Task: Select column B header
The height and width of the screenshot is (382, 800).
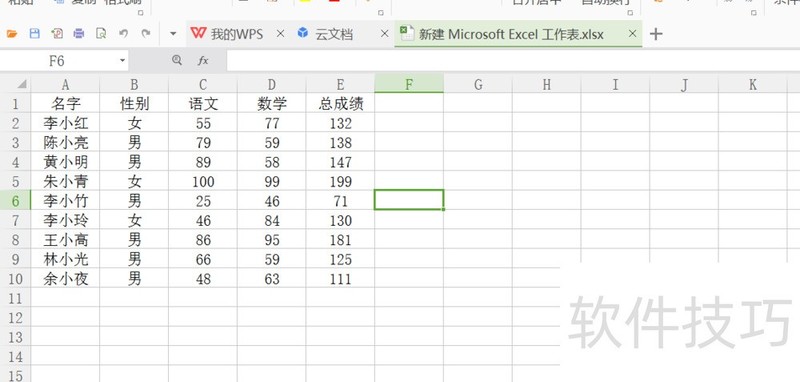Action: click(x=134, y=84)
